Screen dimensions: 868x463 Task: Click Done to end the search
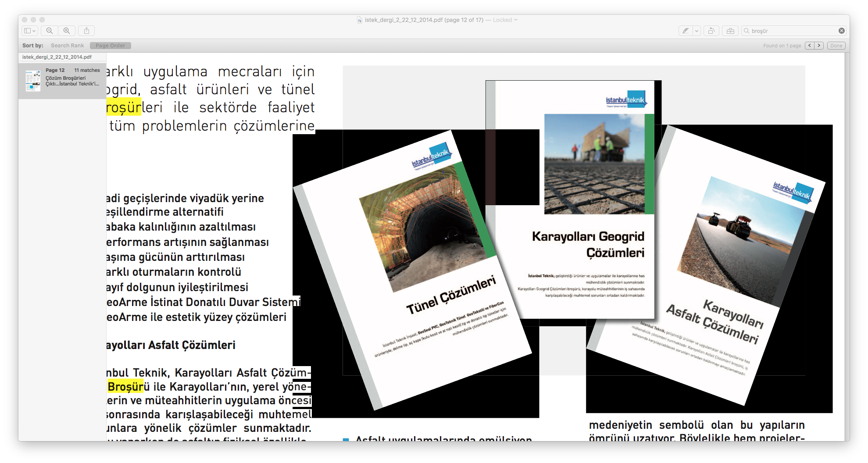[836, 46]
